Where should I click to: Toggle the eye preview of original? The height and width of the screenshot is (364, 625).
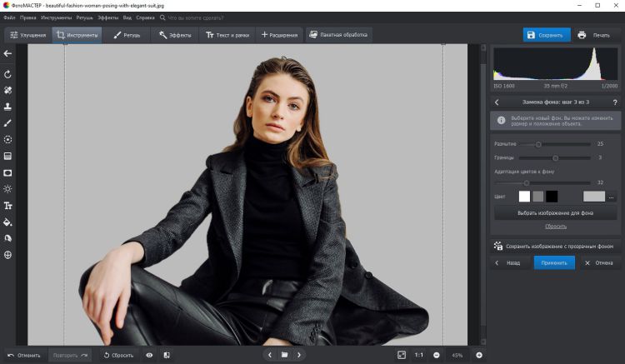click(150, 355)
